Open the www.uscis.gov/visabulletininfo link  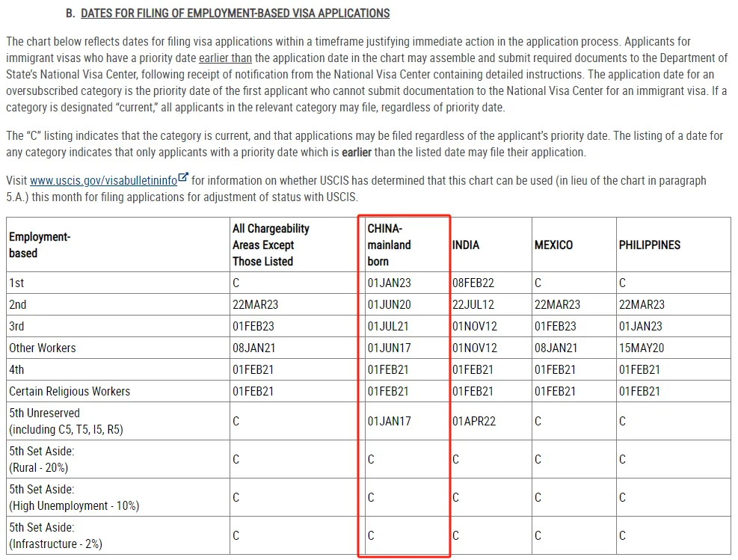103,181
